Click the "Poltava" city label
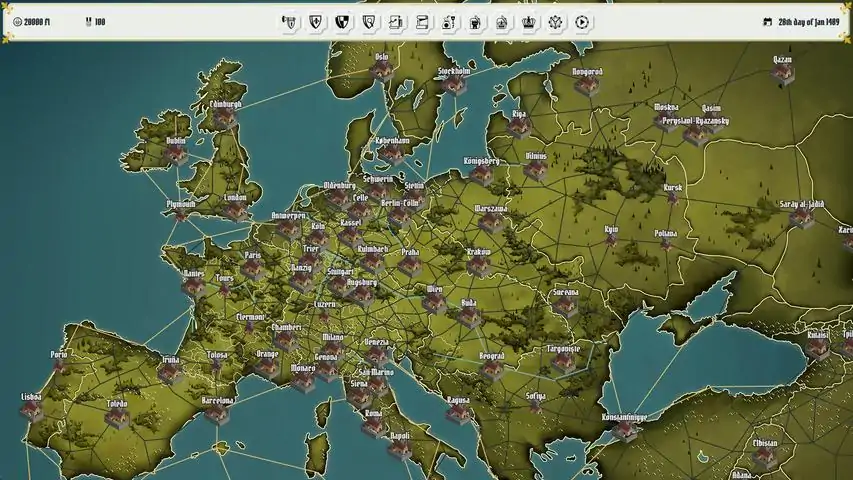This screenshot has width=853, height=480. pyautogui.click(x=665, y=233)
